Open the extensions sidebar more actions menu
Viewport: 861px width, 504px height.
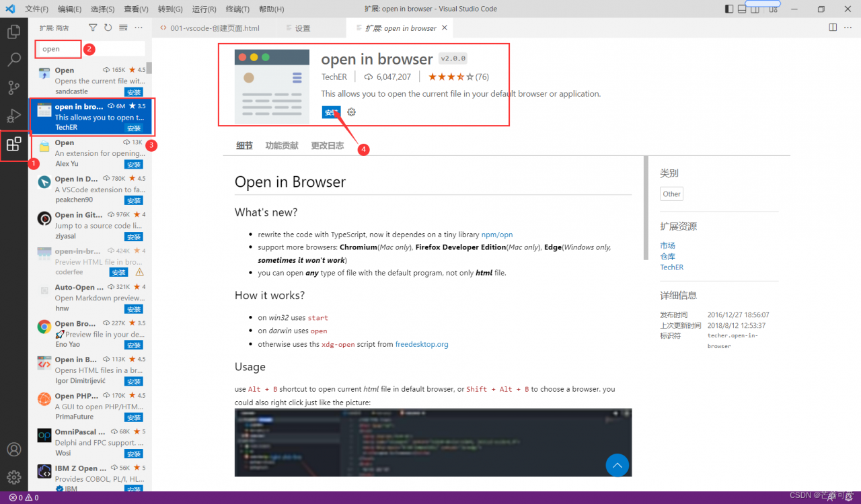(x=139, y=28)
